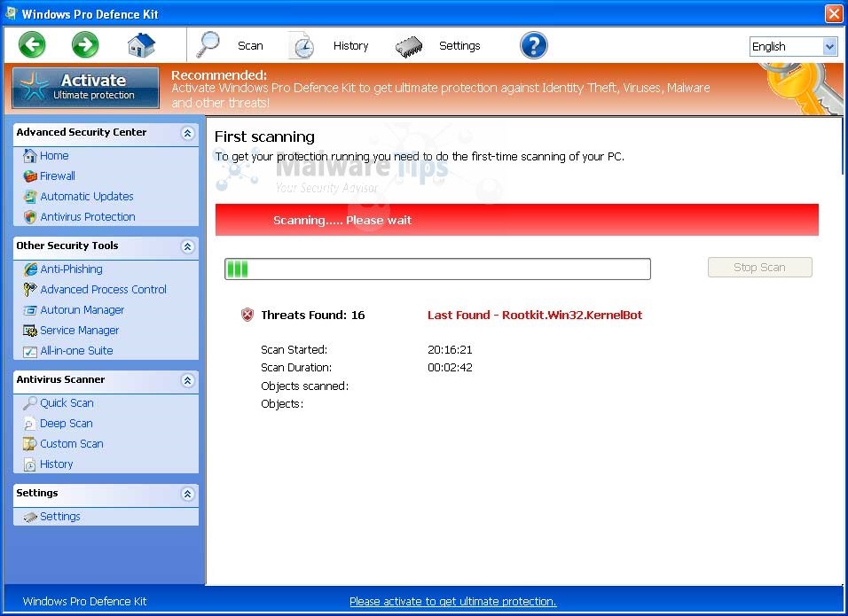Click the red shield Threats Found icon
This screenshot has height=616, width=848.
point(247,315)
